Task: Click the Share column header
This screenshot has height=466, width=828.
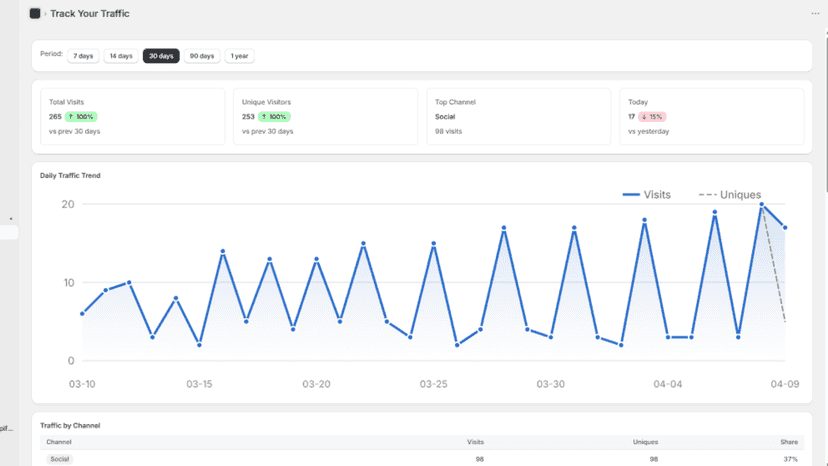Action: point(789,442)
